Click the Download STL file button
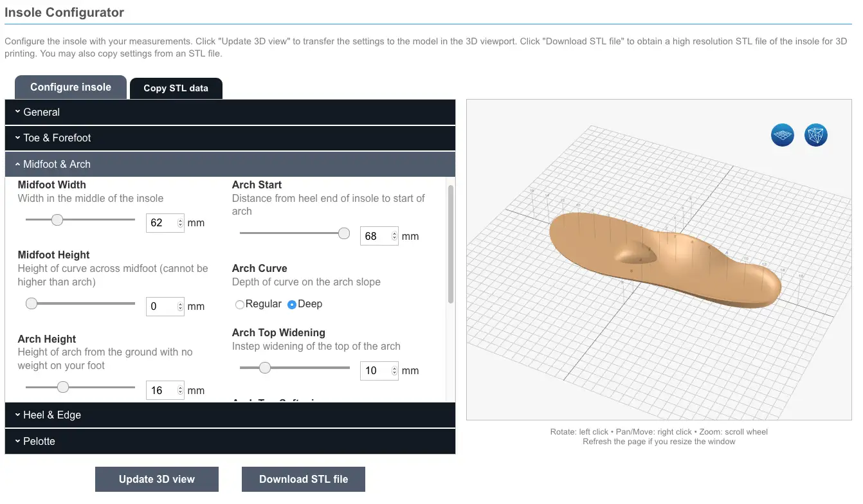This screenshot has width=863, height=504. 304,479
